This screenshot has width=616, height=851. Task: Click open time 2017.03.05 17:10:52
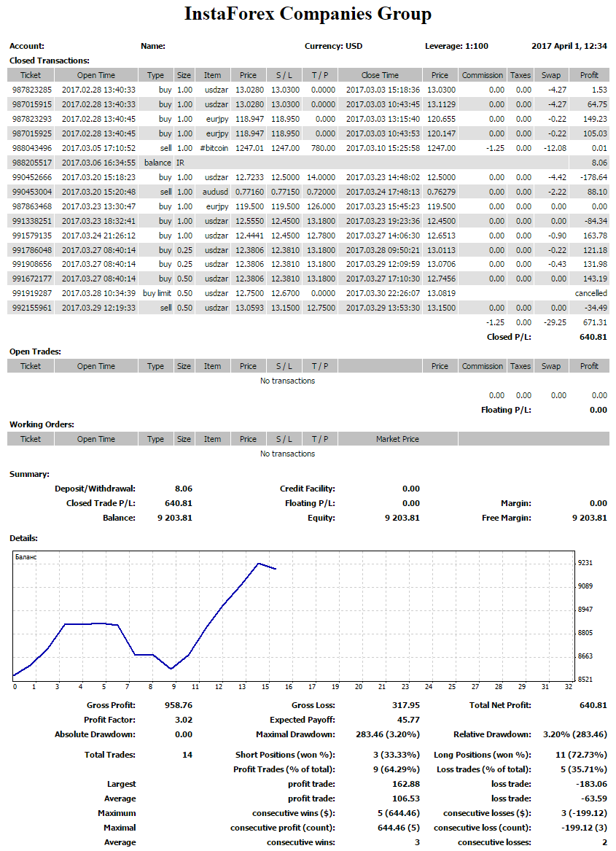(98, 148)
